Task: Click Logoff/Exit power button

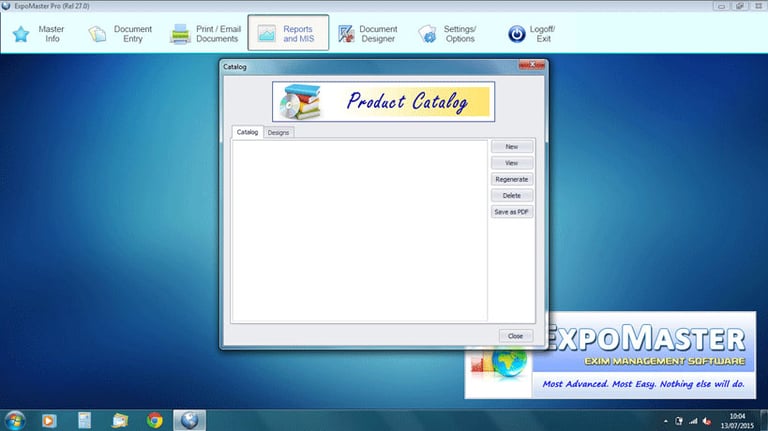Action: [531, 33]
